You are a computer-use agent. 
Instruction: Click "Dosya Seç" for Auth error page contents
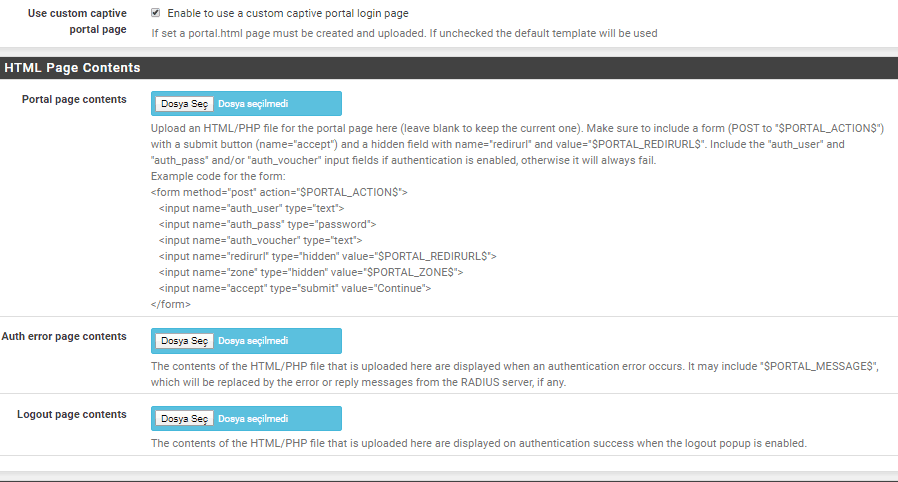[184, 340]
